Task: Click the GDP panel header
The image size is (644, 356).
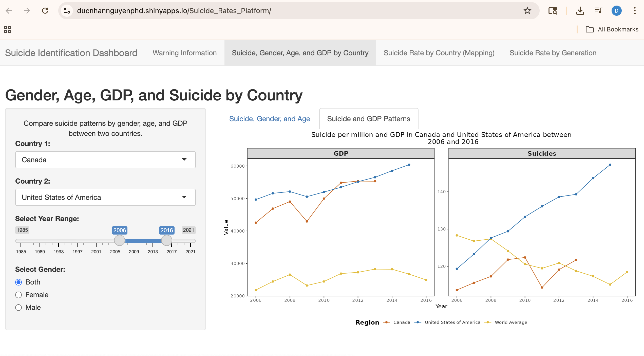Action: 341,153
